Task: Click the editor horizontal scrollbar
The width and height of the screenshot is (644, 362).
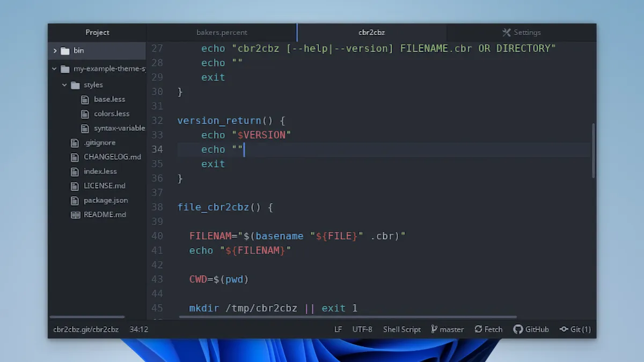Action: tap(348, 317)
